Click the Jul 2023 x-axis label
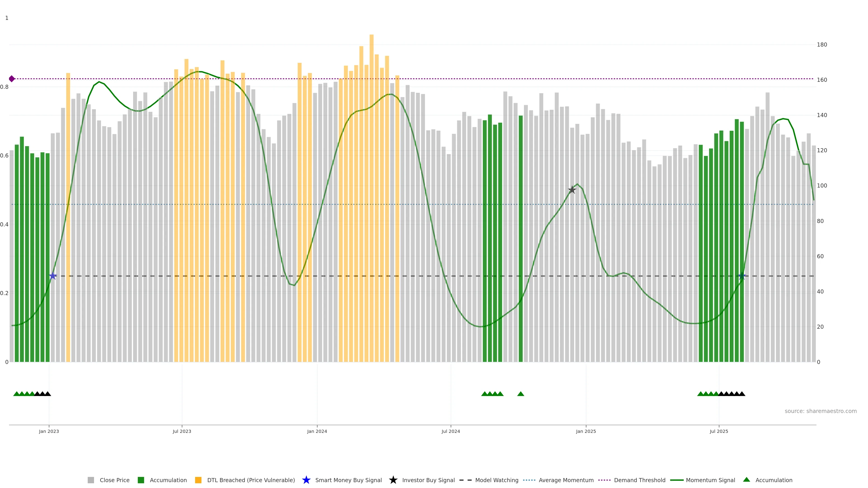 [182, 431]
